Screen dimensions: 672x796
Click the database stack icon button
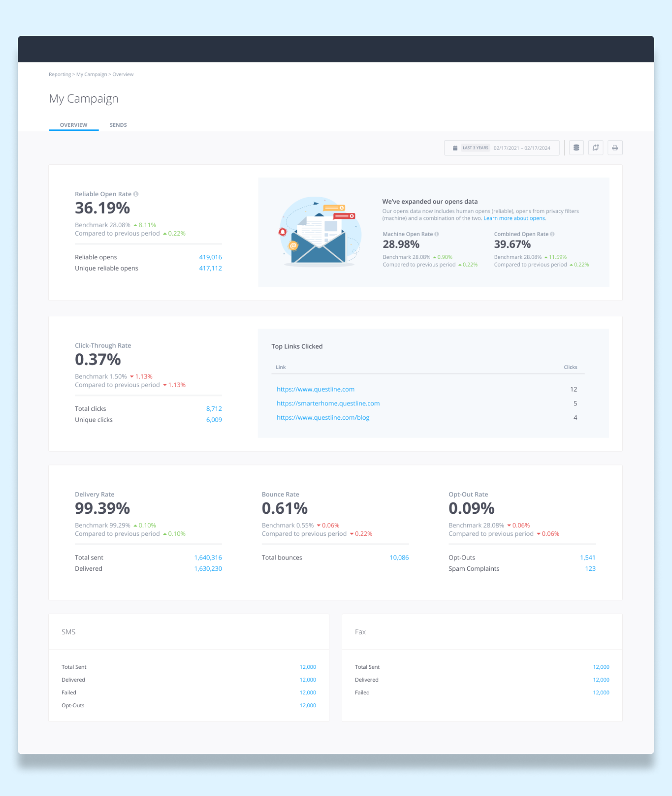click(x=576, y=148)
